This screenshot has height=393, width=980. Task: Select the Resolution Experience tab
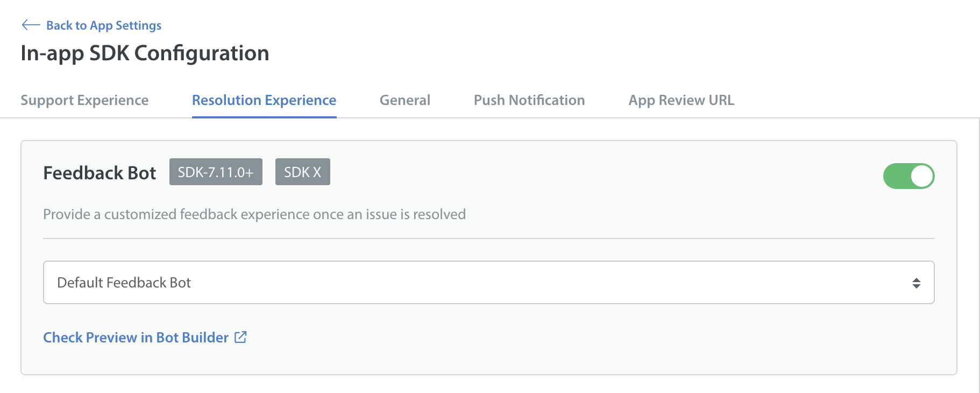(264, 100)
